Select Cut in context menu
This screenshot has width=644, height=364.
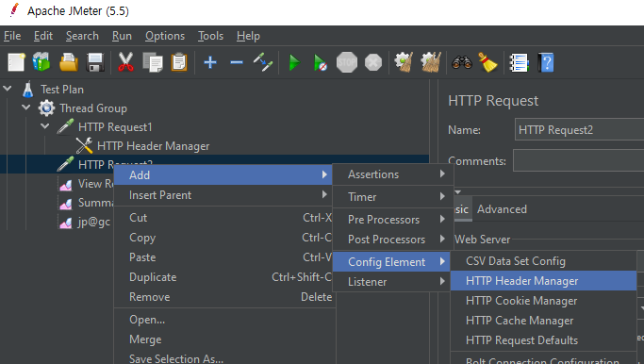tap(224, 218)
